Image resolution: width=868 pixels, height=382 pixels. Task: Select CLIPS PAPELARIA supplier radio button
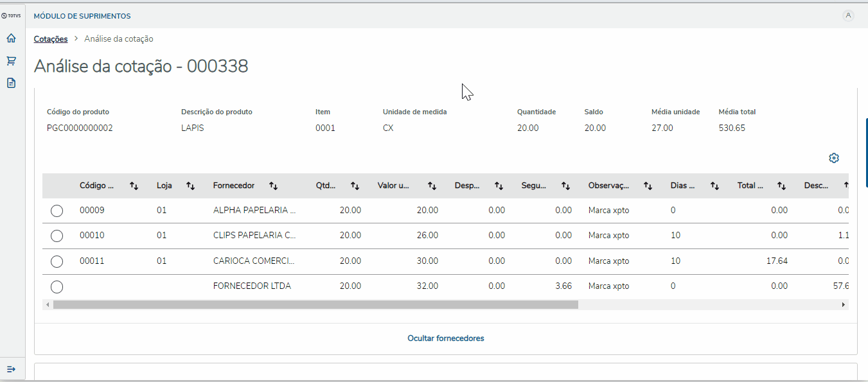(57, 236)
